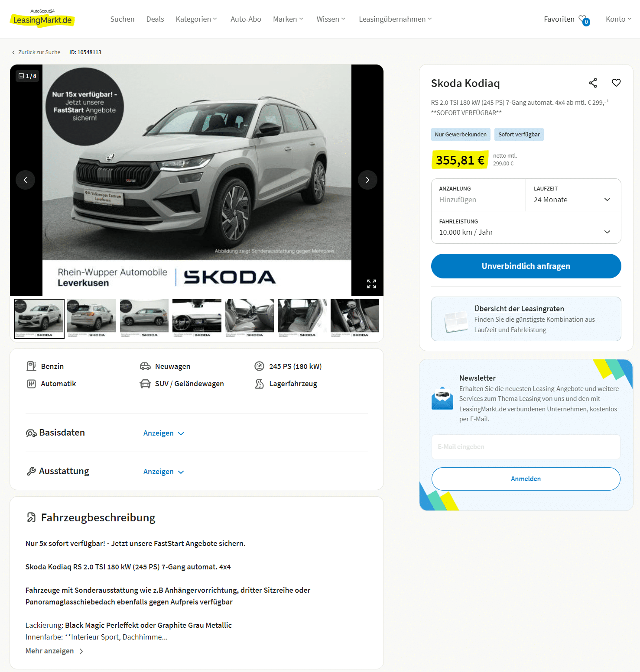Screen dimensions: 640x672
Task: Go to previous photo with left arrow
Action: click(26, 180)
